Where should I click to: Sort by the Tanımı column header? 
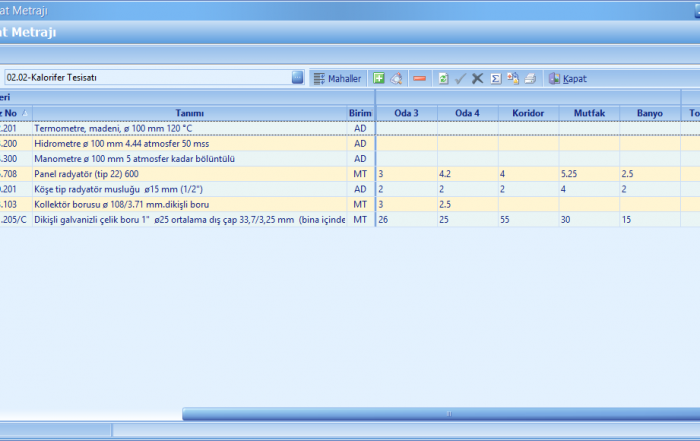[x=189, y=113]
